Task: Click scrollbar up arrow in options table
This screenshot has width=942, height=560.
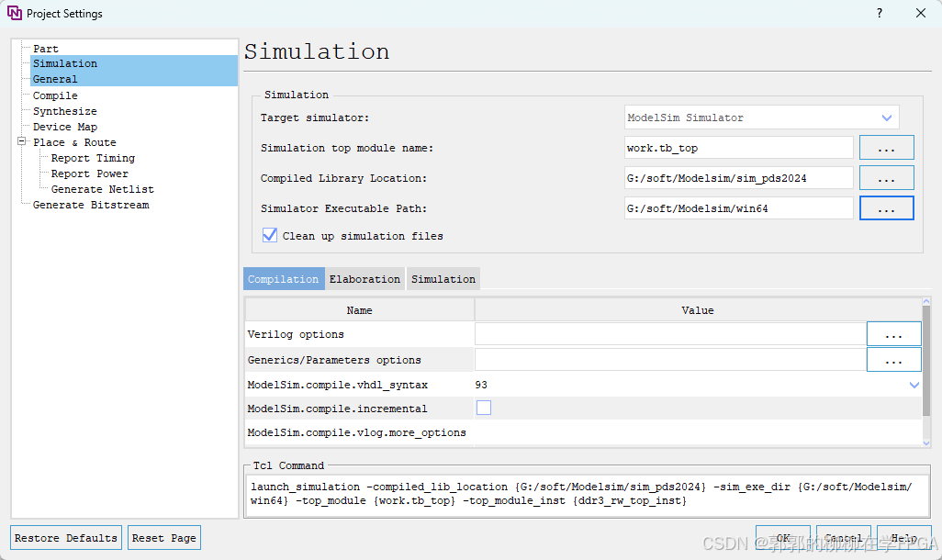Action: coord(925,302)
